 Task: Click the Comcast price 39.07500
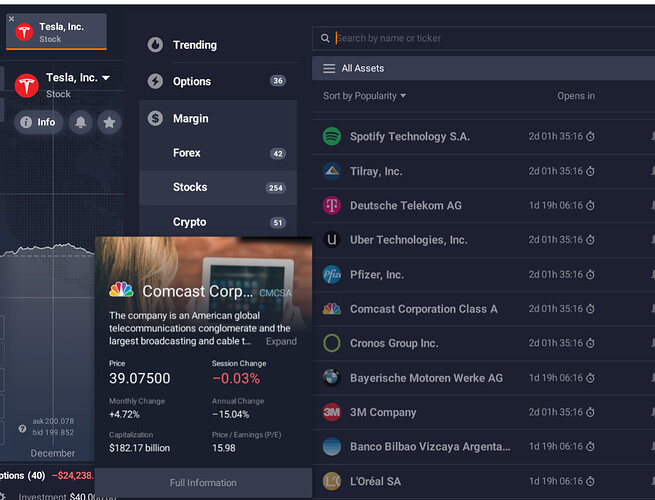click(x=140, y=378)
